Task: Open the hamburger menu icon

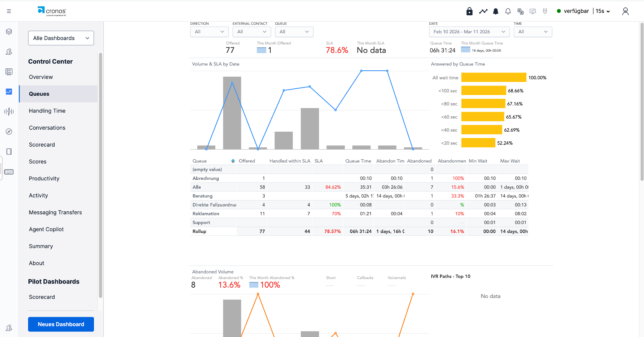Action: [9, 11]
